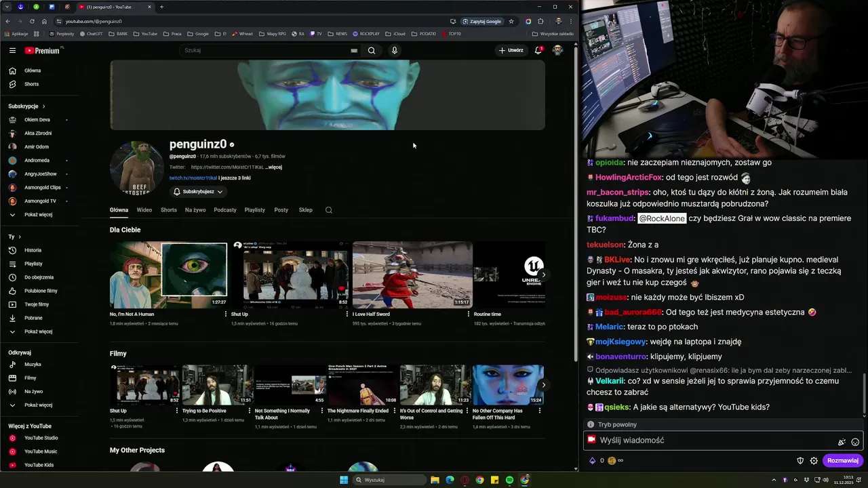
Task: Open YouTube Music from the sidebar
Action: pyautogui.click(x=41, y=451)
